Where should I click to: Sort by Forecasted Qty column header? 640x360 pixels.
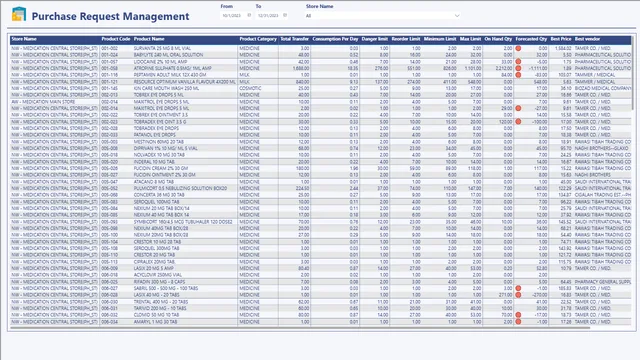pos(531,39)
